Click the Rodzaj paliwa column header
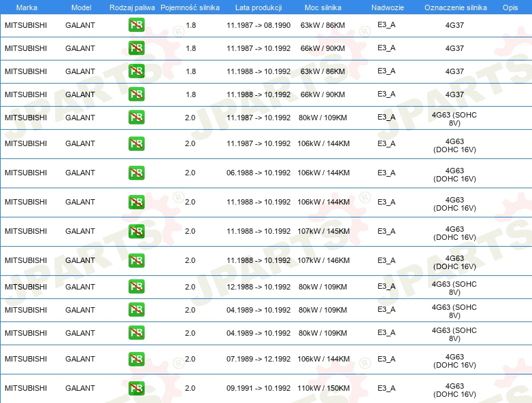Viewport: 532px width, 403px height. click(132, 7)
